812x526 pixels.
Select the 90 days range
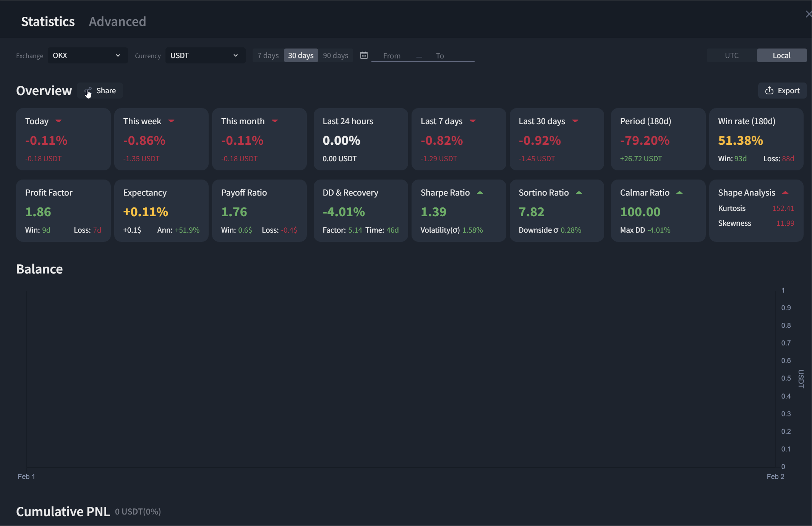coord(335,55)
